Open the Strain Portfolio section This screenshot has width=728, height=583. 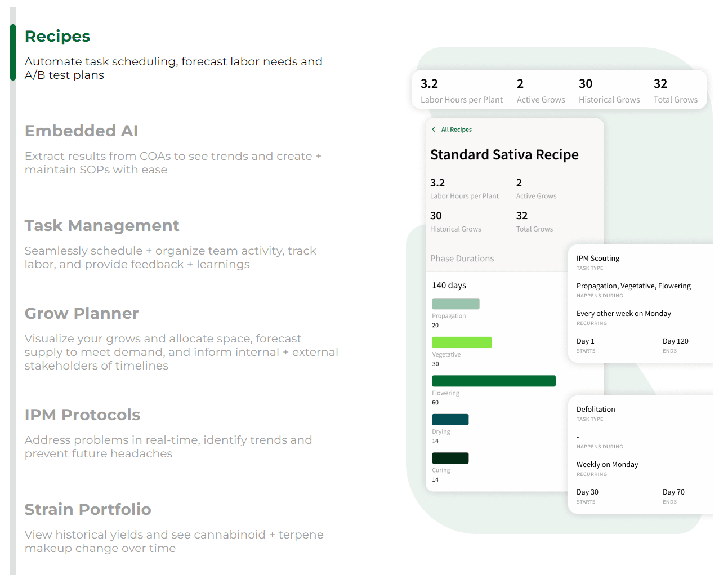[x=88, y=510]
